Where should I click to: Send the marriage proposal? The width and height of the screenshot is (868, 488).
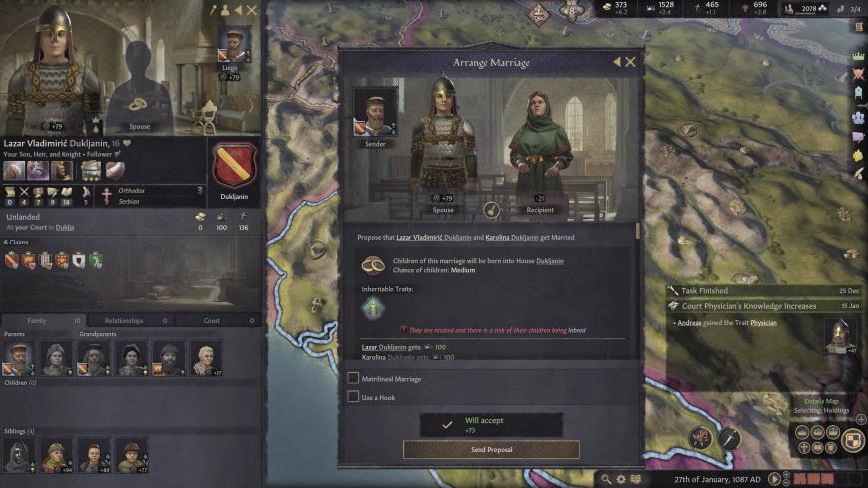point(491,450)
